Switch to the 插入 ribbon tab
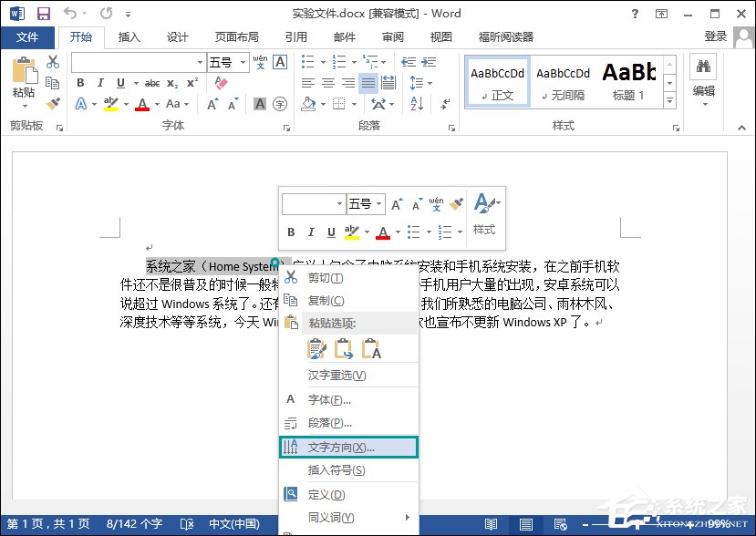The image size is (756, 536). pos(128,37)
